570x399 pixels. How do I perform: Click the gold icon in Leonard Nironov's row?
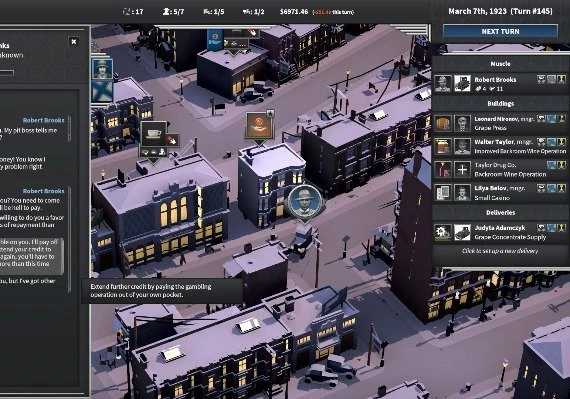pyautogui.click(x=562, y=119)
